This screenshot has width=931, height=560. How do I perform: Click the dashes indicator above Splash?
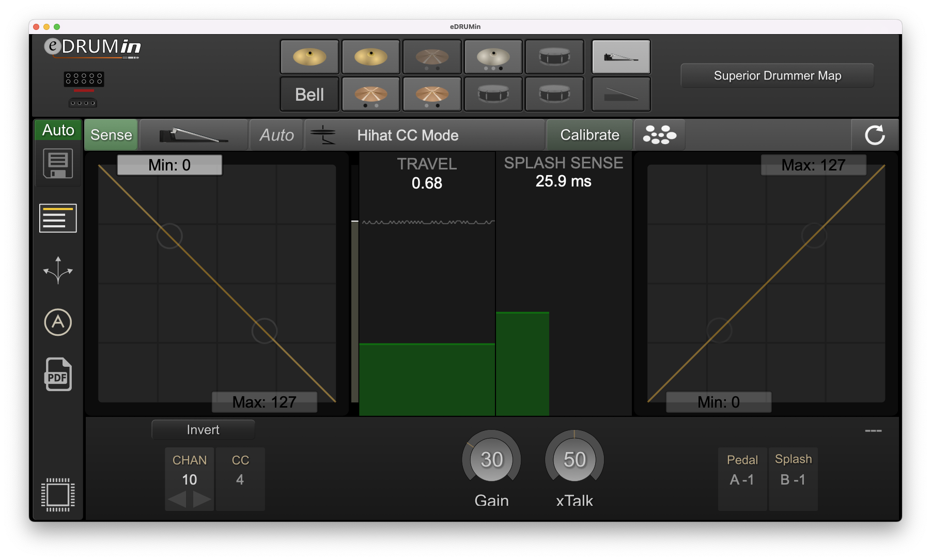(x=873, y=431)
